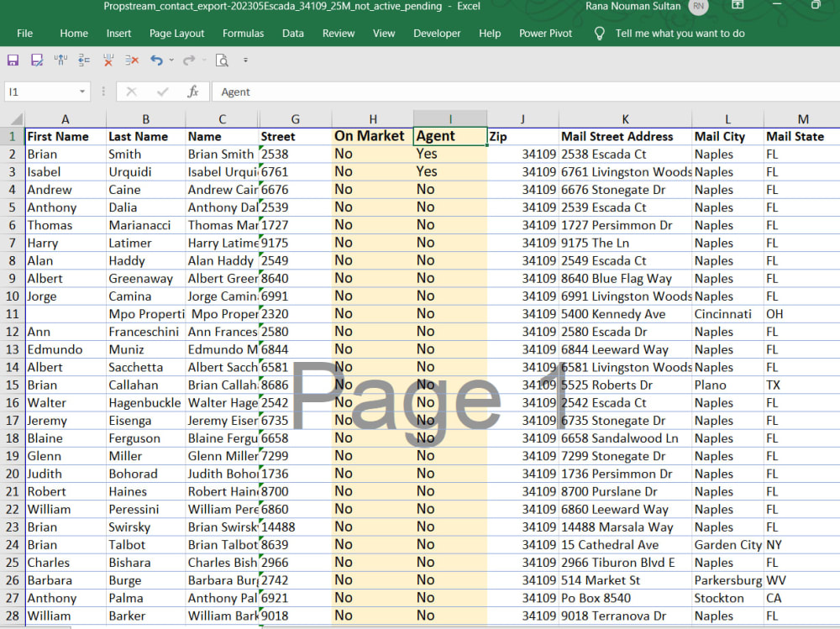
Task: Click the Save As icon with pencil
Action: 37,60
